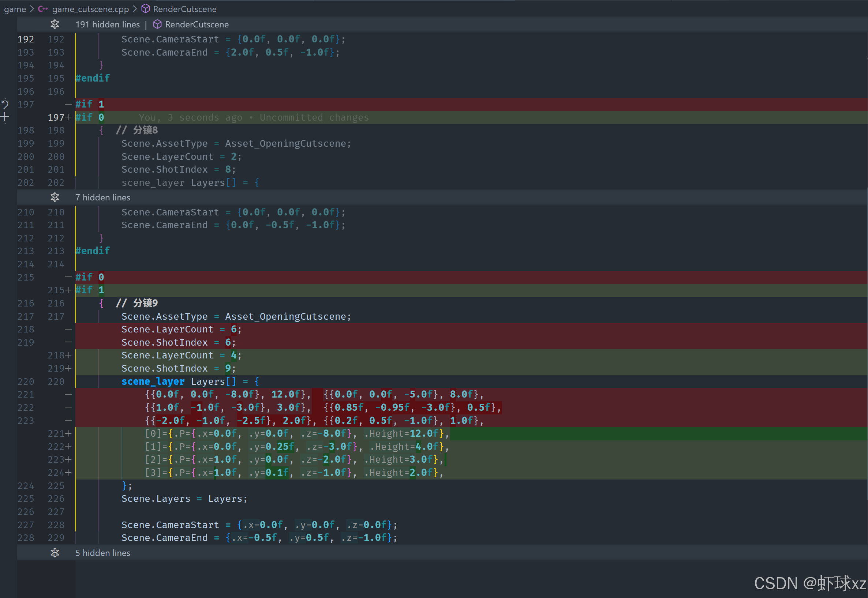868x598 pixels.
Task: Click cube icon in the 191 hidden lines bar
Action: tap(157, 25)
